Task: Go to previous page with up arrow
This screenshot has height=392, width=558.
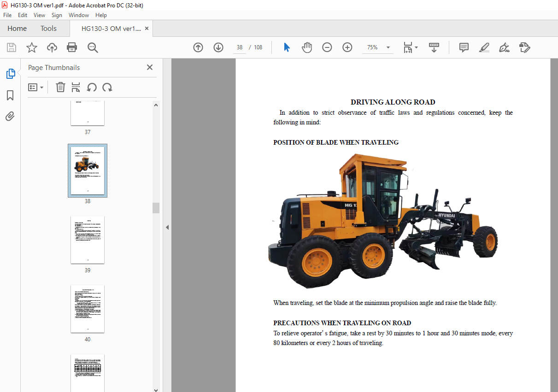Action: tap(198, 47)
